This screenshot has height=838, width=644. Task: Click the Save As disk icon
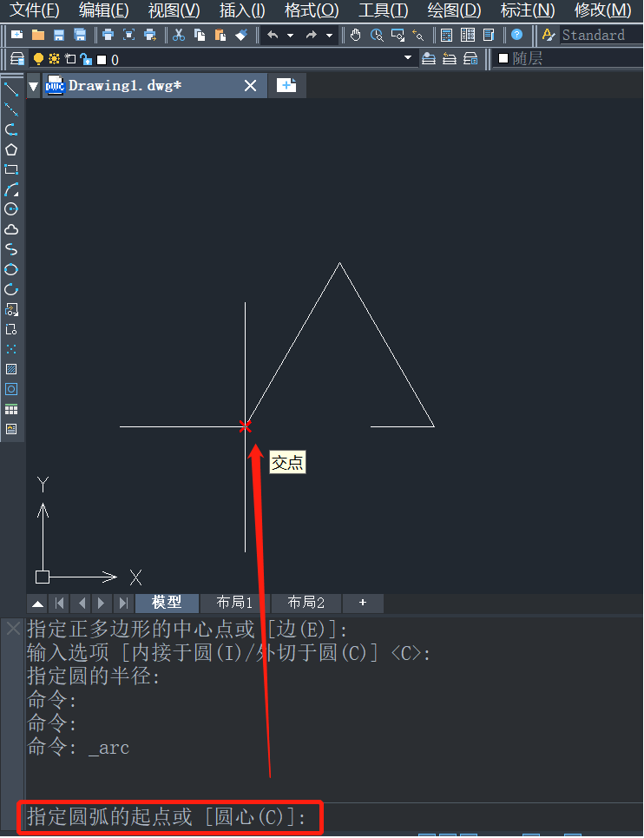[x=80, y=36]
